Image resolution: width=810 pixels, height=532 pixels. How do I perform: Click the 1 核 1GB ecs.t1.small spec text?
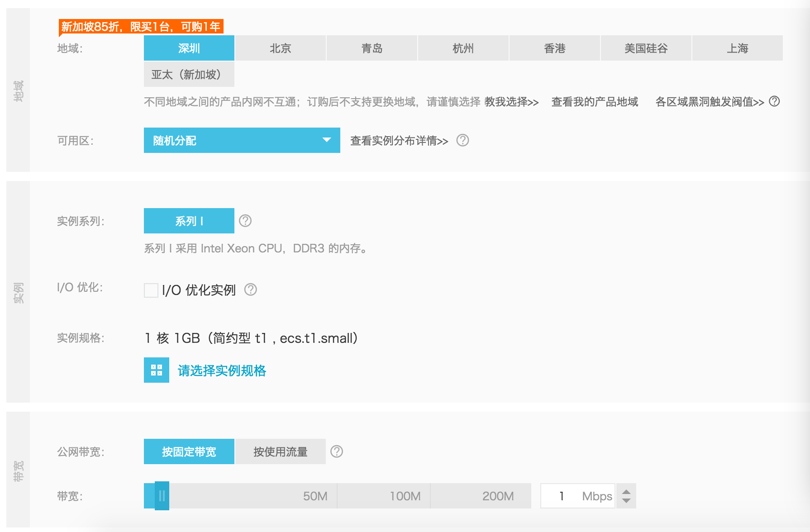pos(252,338)
